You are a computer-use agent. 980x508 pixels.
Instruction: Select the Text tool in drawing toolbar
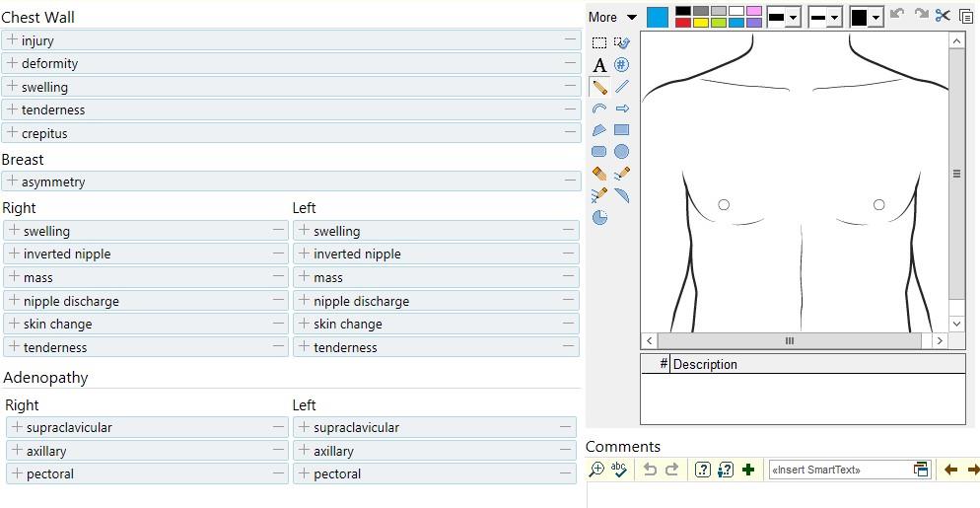point(598,65)
